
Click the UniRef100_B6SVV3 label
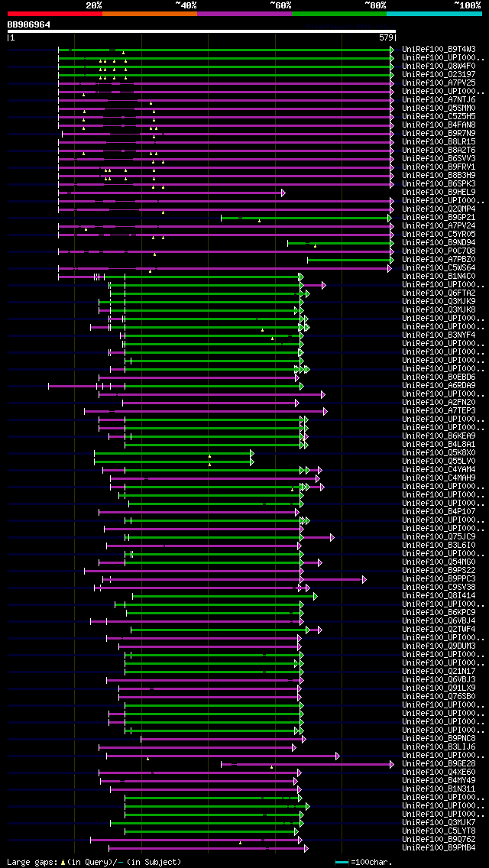pos(439,159)
